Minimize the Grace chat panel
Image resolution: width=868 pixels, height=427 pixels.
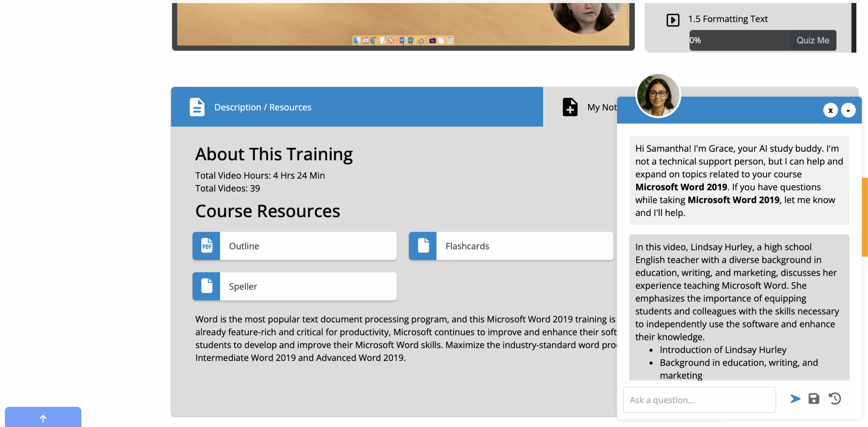click(x=848, y=110)
